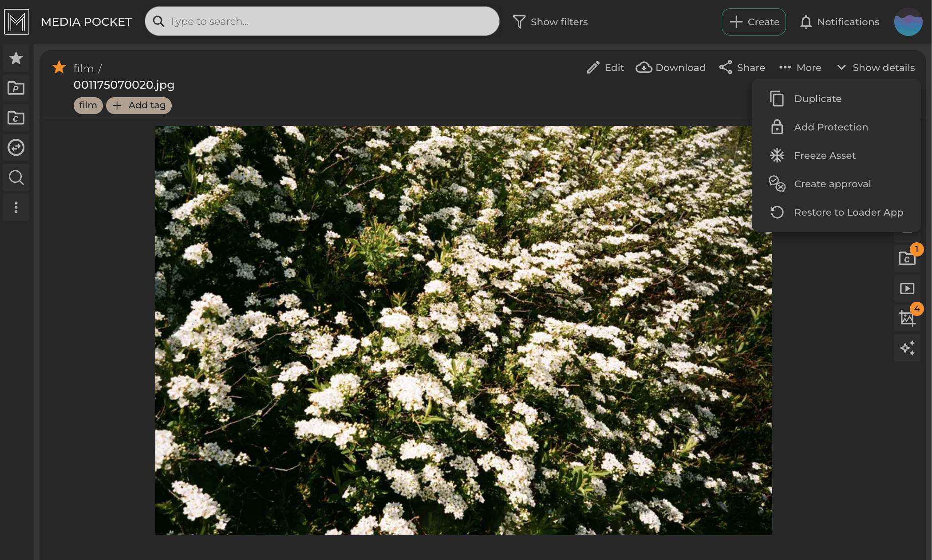
Task: Open the AI sparkle tools icon
Action: (x=907, y=348)
